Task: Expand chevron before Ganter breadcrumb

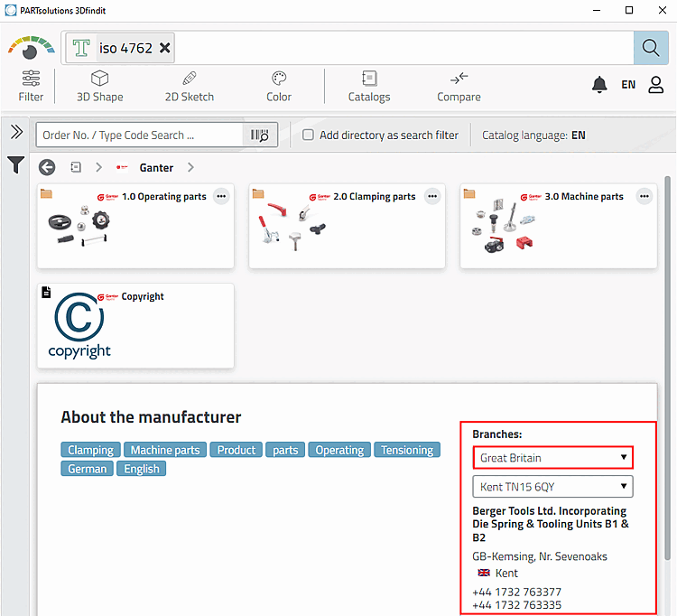Action: [x=99, y=167]
